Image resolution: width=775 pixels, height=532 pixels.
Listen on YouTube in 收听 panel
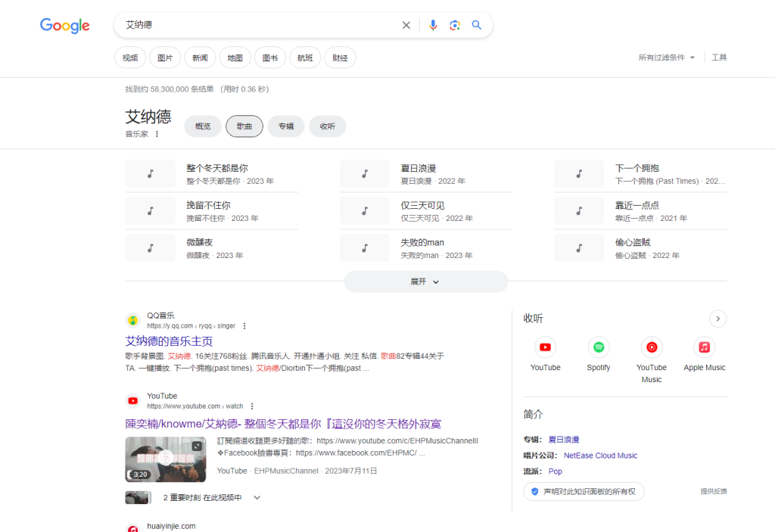[x=545, y=354]
